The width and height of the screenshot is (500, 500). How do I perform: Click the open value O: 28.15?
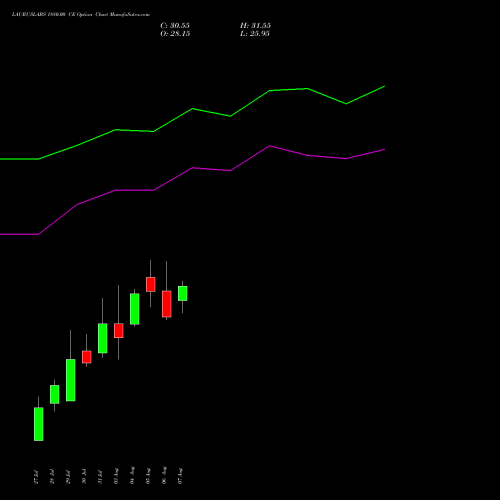click(175, 34)
